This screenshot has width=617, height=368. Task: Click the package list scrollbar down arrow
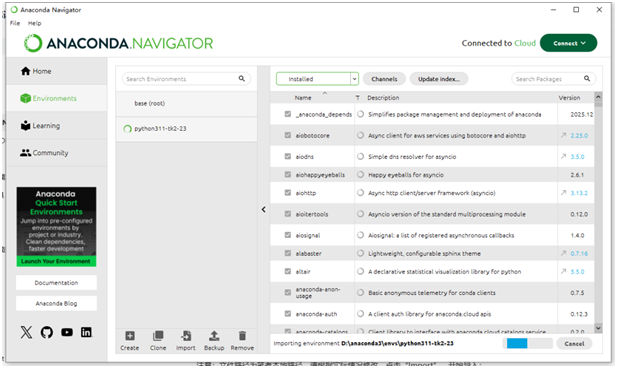598,328
